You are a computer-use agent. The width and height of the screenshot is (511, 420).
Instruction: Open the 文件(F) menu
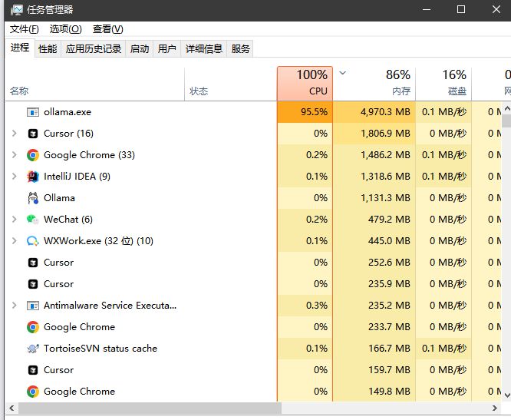tap(24, 29)
